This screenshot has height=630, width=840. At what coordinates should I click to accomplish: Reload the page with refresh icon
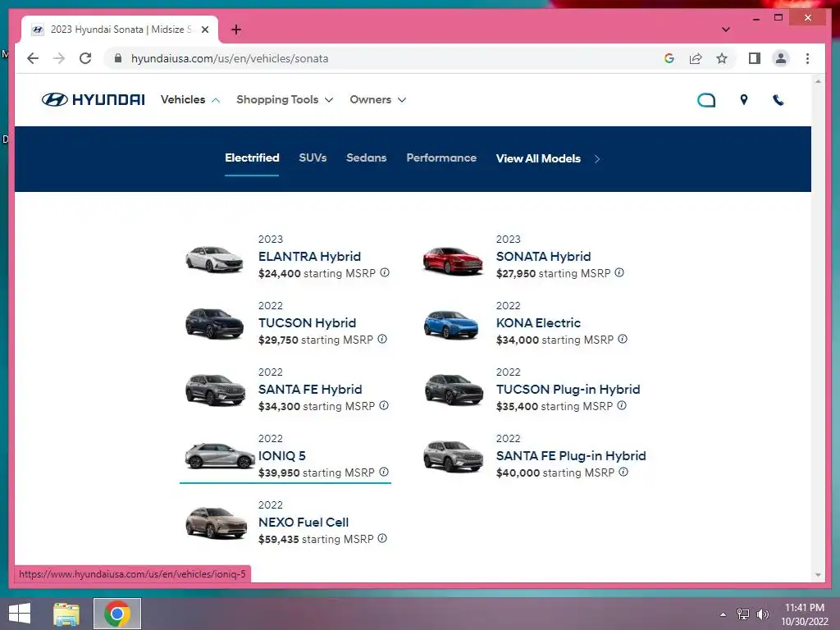pyautogui.click(x=85, y=58)
